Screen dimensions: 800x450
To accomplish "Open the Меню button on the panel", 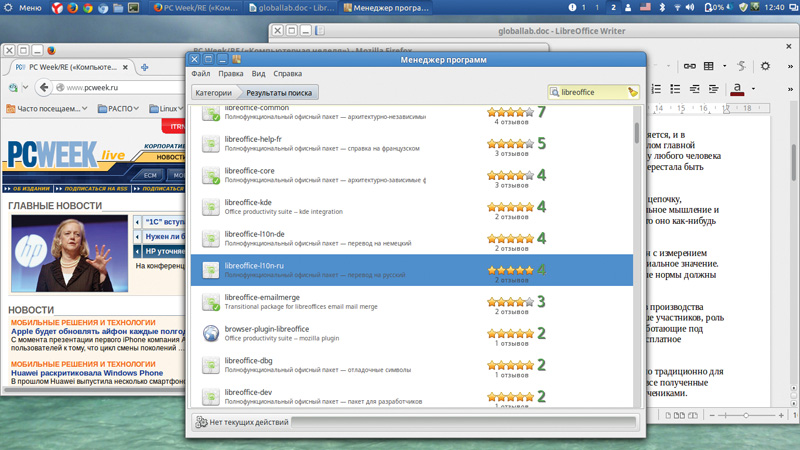I will pyautogui.click(x=30, y=8).
